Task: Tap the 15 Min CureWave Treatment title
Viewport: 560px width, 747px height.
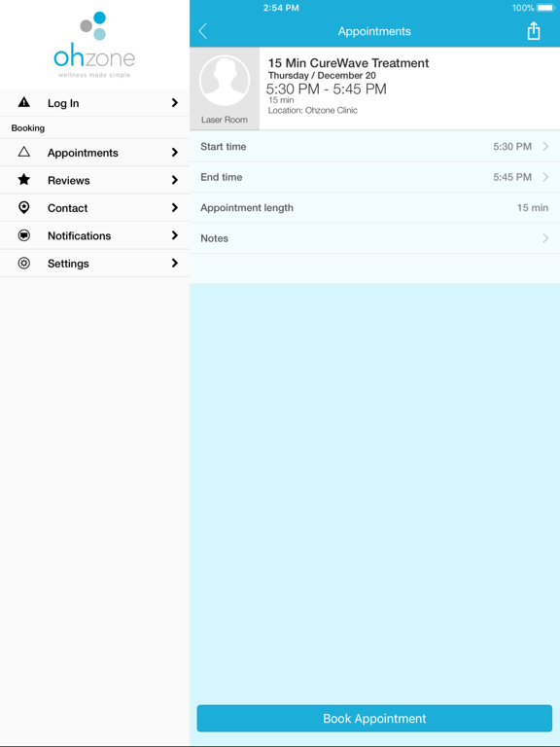Action: click(348, 63)
